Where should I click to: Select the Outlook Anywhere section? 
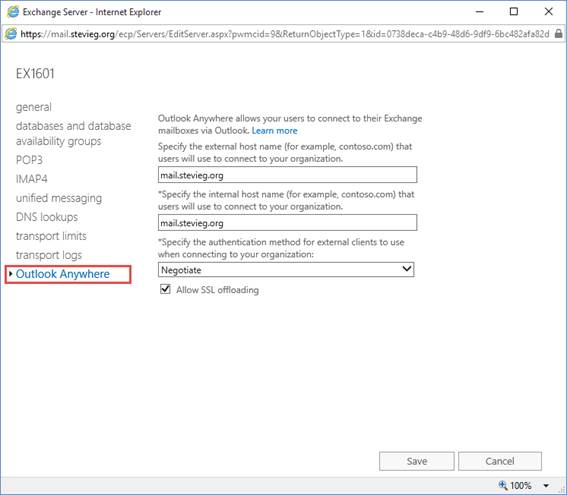[63, 274]
